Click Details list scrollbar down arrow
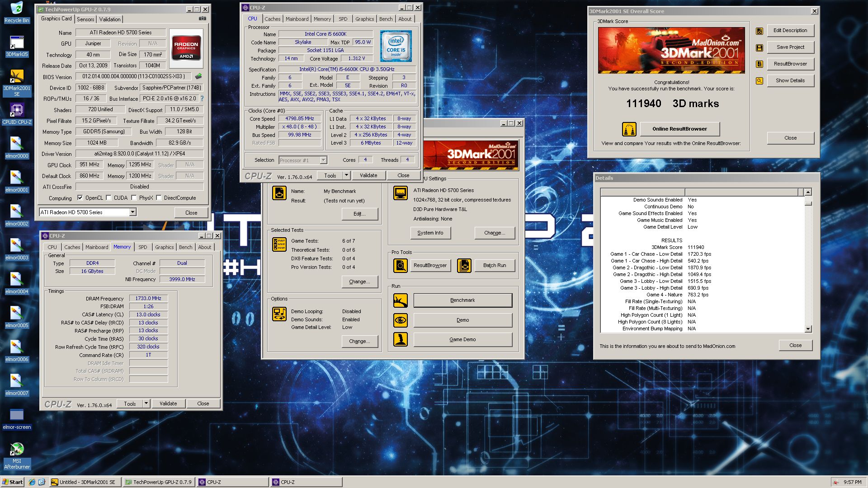Image resolution: width=868 pixels, height=488 pixels. 808,329
